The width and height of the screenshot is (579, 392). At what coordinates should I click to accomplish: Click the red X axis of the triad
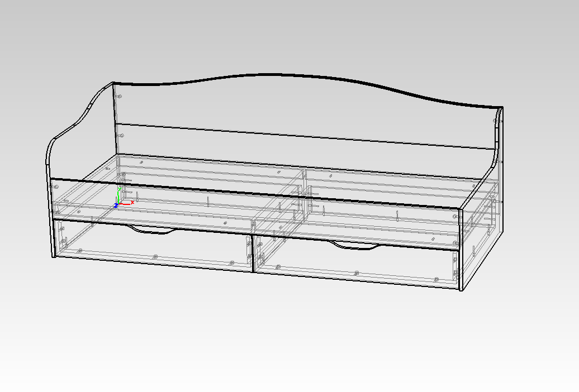click(129, 203)
